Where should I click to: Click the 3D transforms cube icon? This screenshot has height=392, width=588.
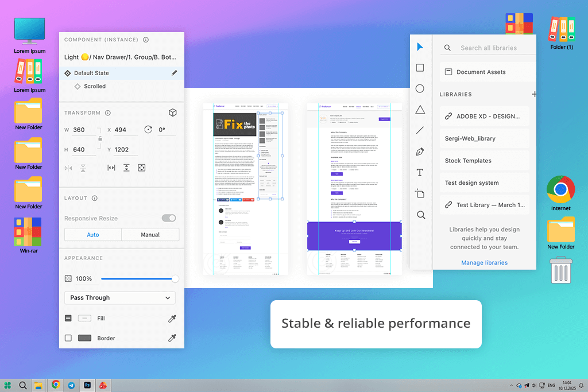[172, 112]
